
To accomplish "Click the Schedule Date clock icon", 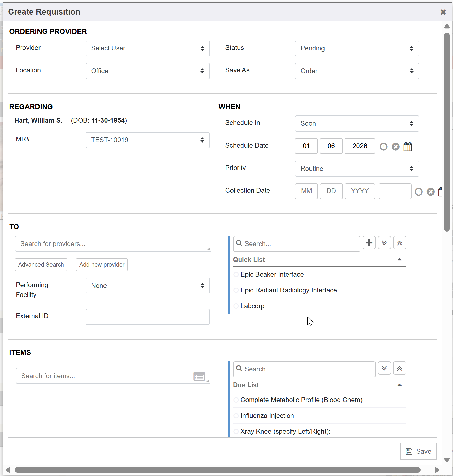I will pyautogui.click(x=383, y=147).
